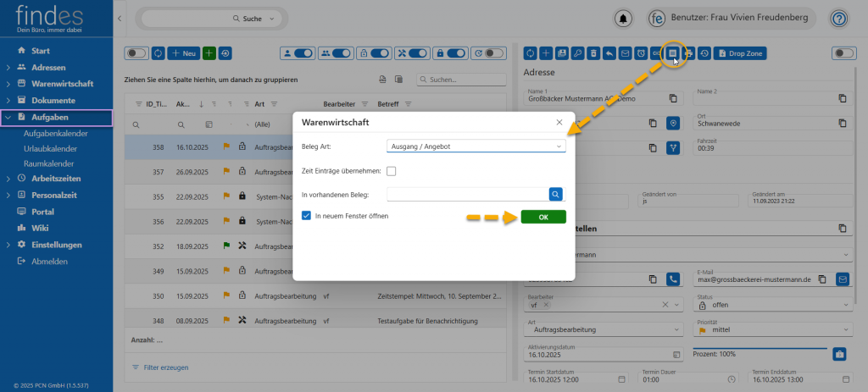Click the printer icon in detail toolbar
The width and height of the screenshot is (868, 392).
point(688,53)
